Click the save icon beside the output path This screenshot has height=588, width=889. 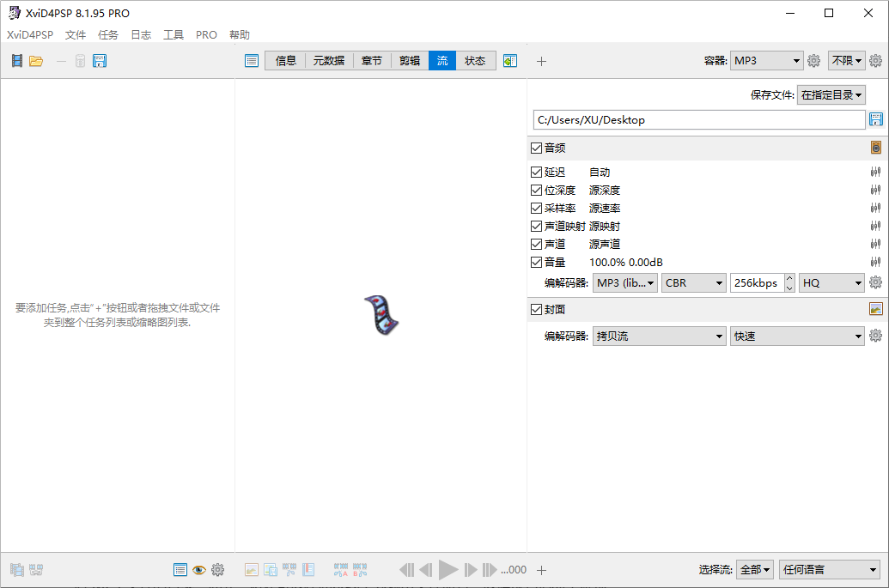point(876,119)
